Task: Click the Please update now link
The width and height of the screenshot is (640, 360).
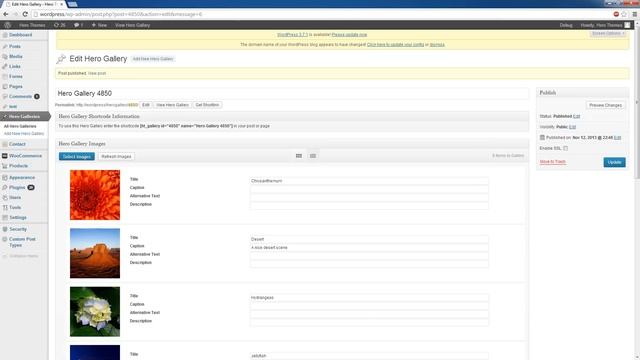Action: (349, 35)
